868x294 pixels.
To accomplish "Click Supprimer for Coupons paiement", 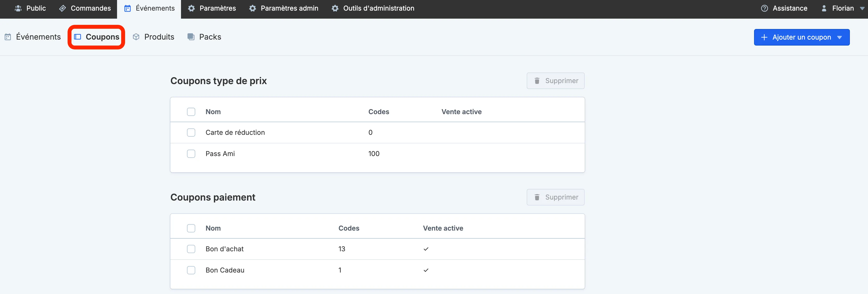I will click(x=555, y=197).
